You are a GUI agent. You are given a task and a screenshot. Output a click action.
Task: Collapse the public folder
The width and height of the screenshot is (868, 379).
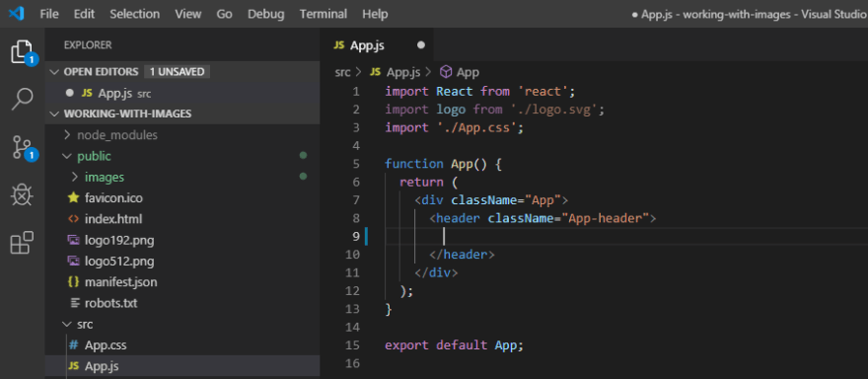[67, 156]
